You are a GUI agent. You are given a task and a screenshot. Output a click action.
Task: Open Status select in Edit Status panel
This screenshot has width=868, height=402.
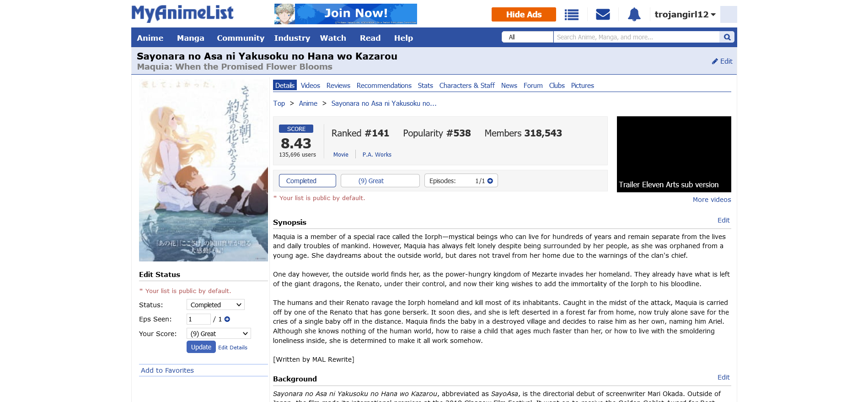215,305
